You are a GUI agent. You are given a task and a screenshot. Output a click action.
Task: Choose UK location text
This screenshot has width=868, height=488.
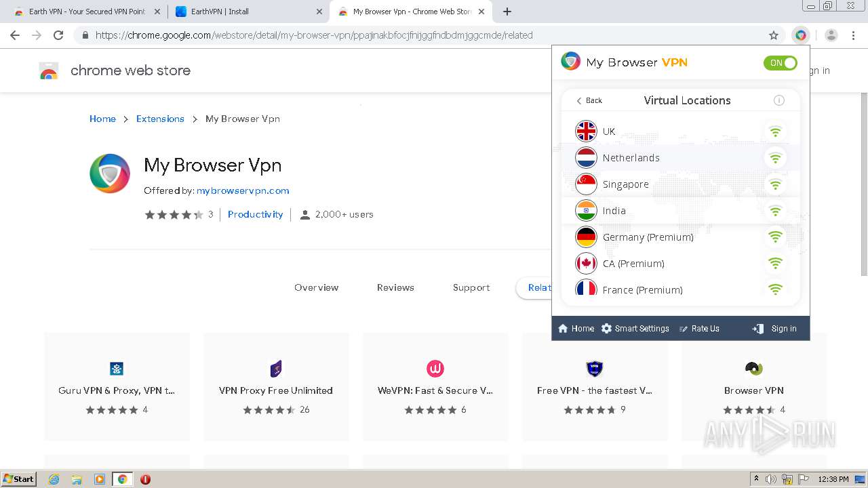(x=609, y=131)
